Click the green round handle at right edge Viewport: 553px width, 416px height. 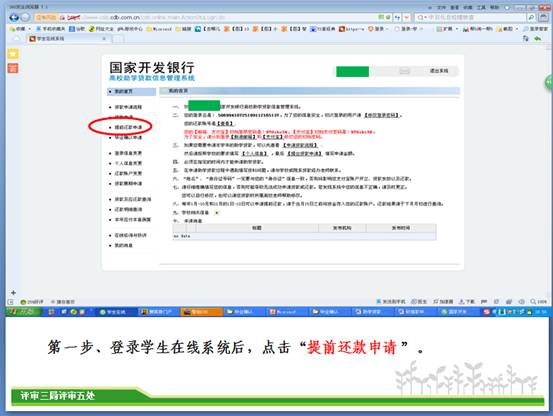(549, 82)
